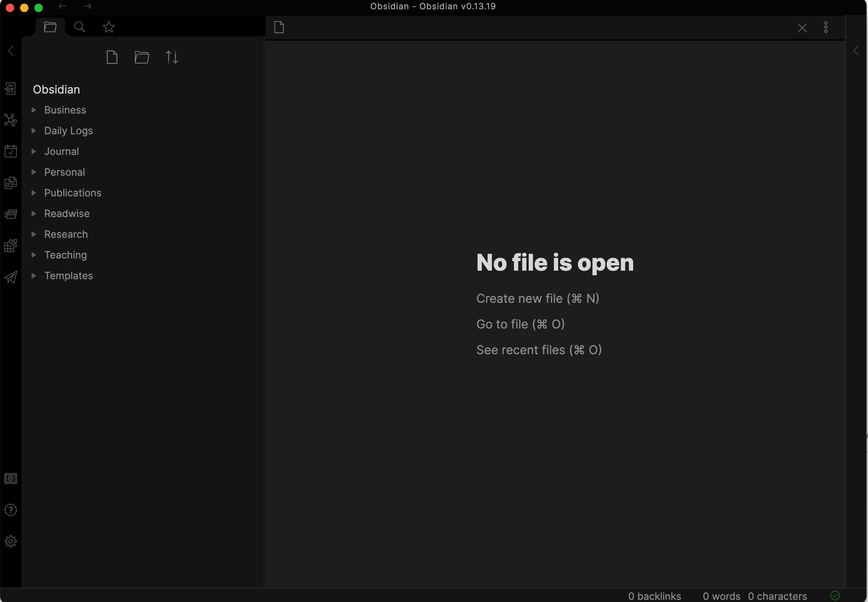Collapse the left sidebar
Image resolution: width=868 pixels, height=602 pixels.
[11, 51]
